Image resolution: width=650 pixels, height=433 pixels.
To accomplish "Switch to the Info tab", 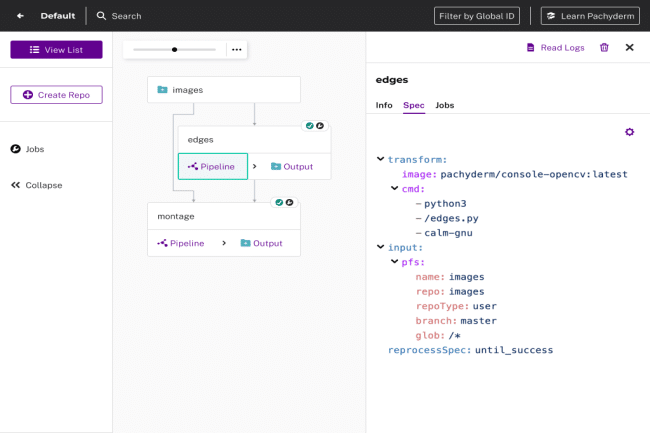I will point(384,105).
